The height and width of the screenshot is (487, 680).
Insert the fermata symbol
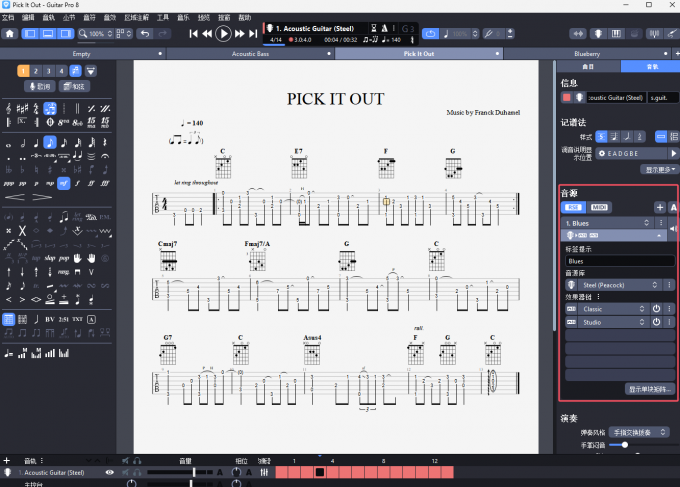click(x=105, y=156)
